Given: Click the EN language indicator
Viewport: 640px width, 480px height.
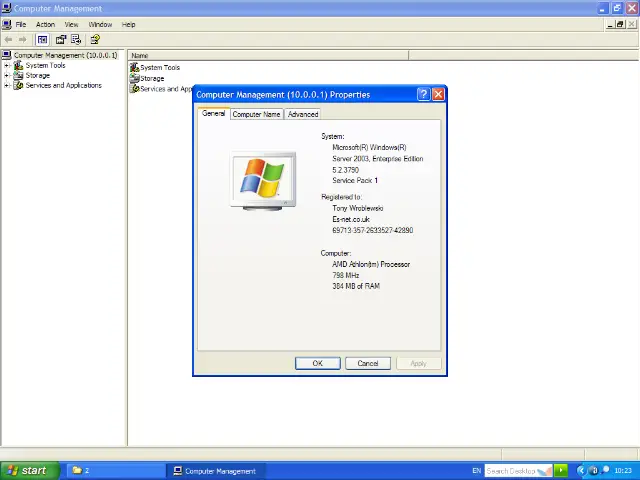Looking at the screenshot, I should click(476, 471).
